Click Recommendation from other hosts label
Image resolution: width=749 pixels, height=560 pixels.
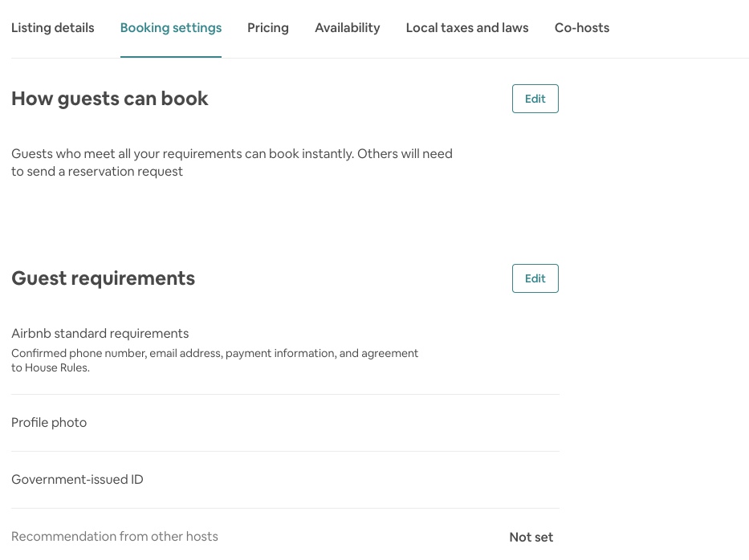pyautogui.click(x=115, y=537)
